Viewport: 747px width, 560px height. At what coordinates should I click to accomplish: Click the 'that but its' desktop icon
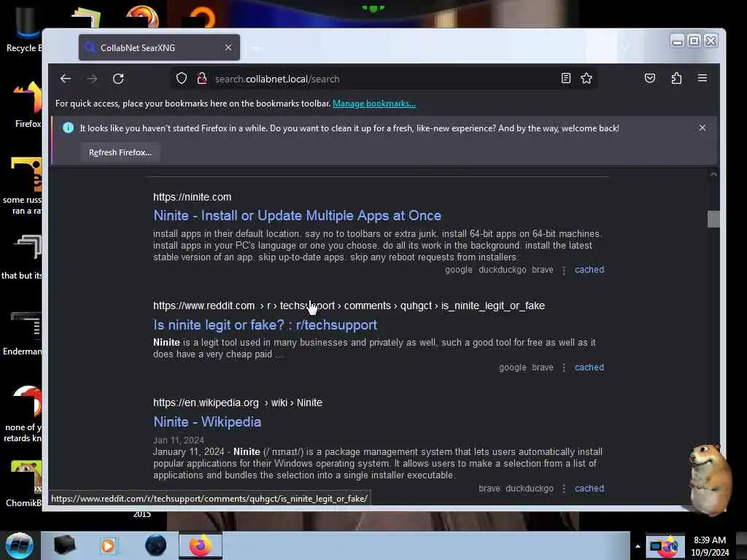click(x=22, y=257)
